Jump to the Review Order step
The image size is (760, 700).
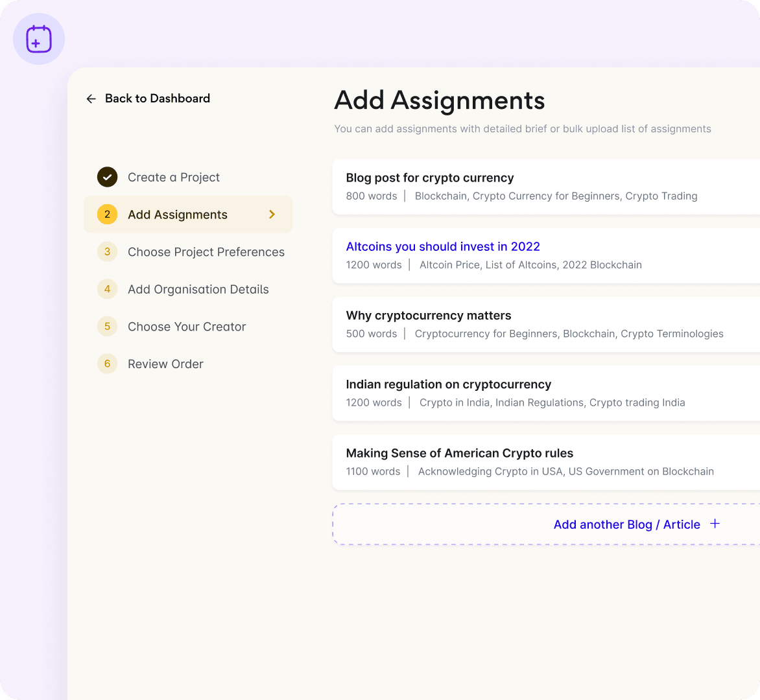(x=165, y=364)
